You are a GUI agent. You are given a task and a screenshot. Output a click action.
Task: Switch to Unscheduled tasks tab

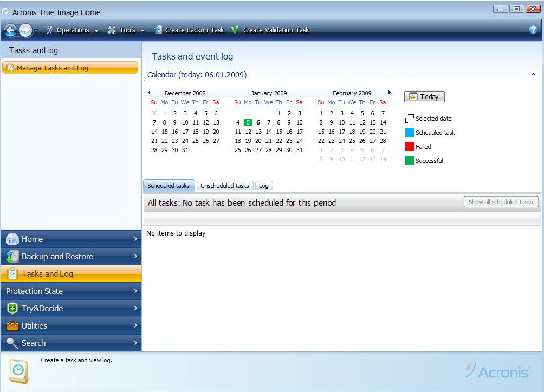tap(225, 186)
